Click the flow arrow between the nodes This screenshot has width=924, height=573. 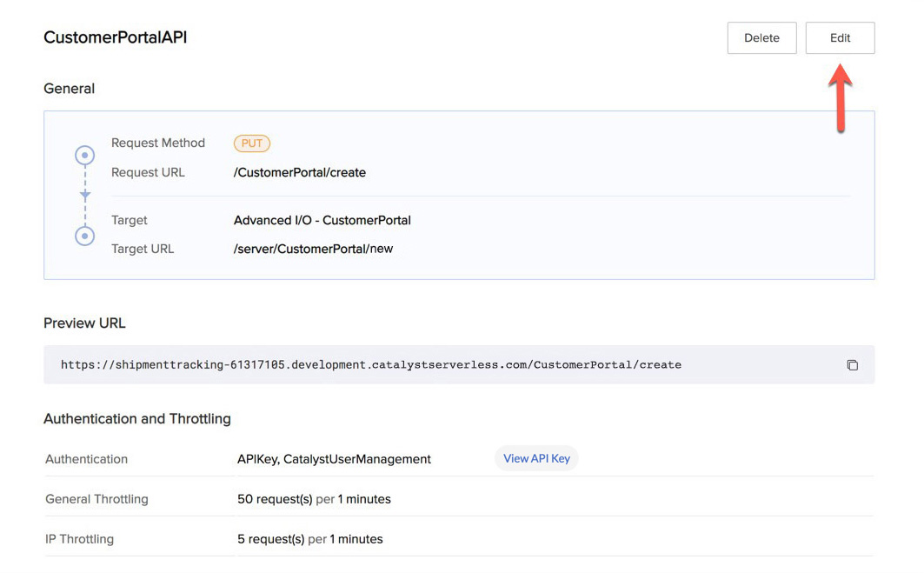85,196
